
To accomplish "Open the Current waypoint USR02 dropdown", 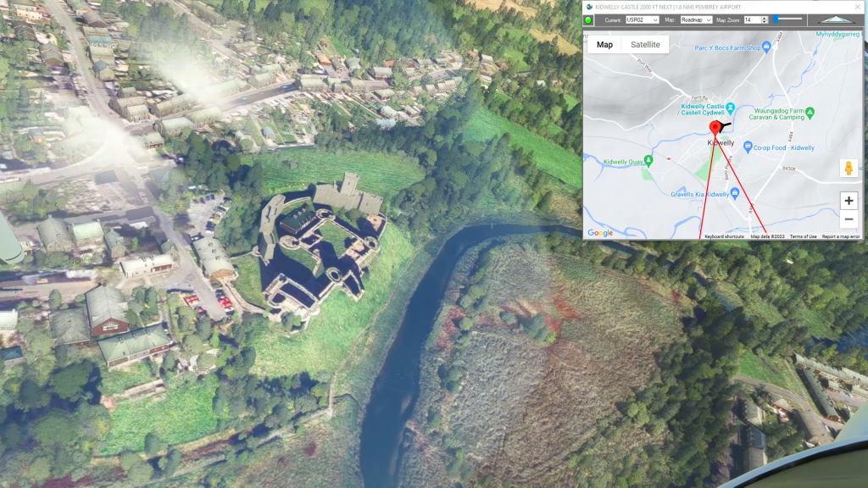I will tap(641, 19).
